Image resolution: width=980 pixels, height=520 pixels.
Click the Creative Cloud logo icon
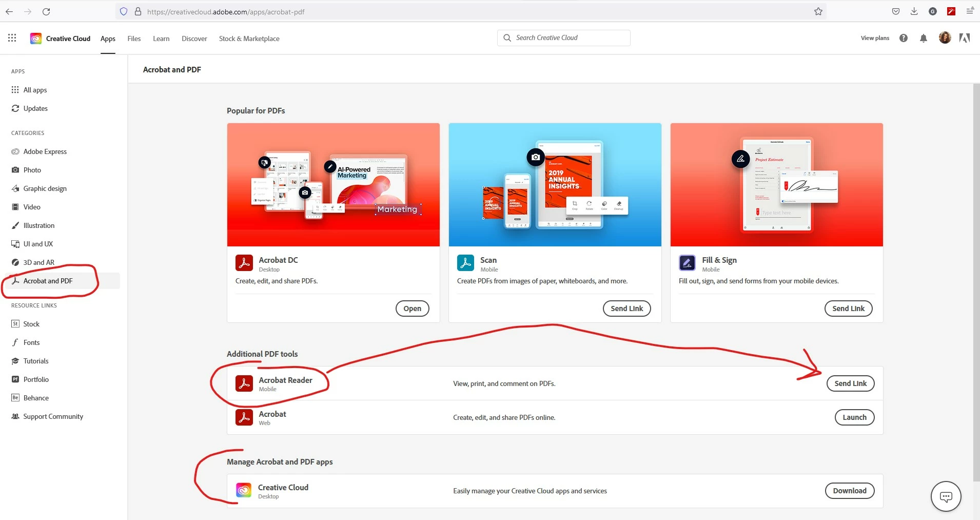click(36, 38)
